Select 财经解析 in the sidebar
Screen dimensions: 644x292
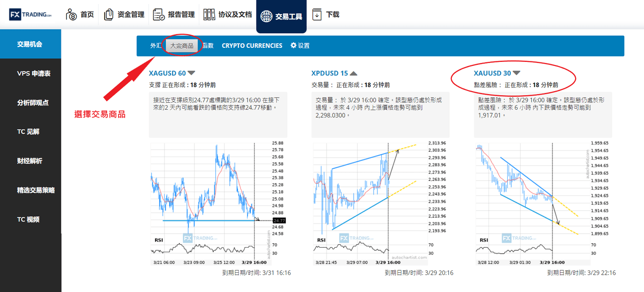click(31, 161)
